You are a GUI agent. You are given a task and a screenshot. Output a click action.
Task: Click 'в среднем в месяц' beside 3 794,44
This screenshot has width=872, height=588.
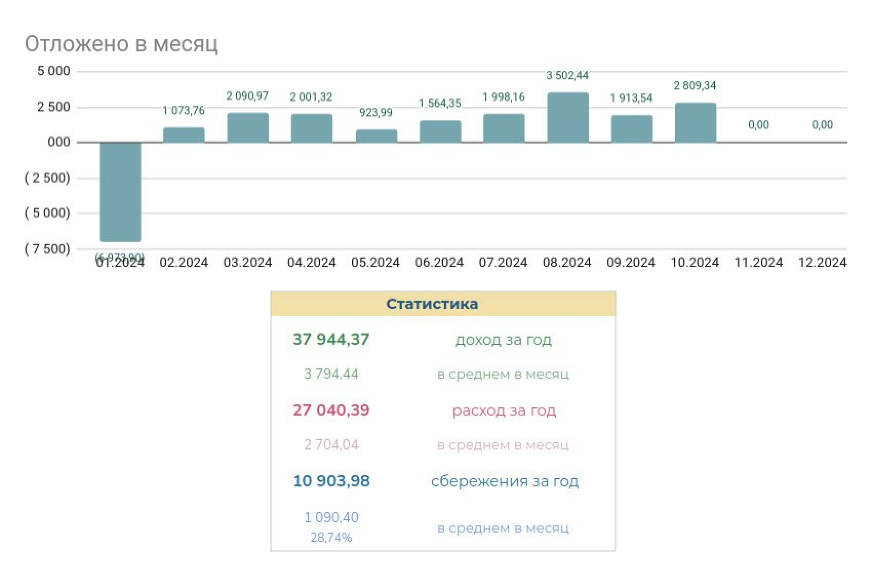point(503,375)
